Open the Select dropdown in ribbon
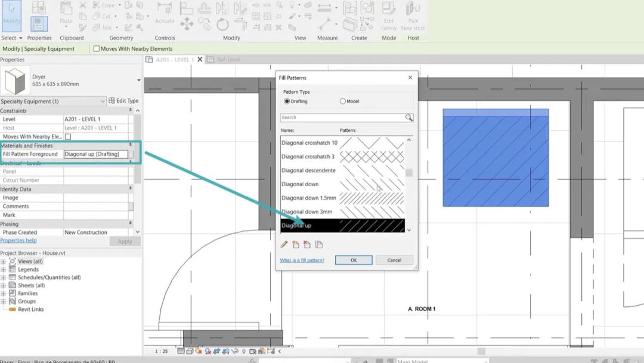Viewport: 644px width, 363px height. [x=12, y=38]
